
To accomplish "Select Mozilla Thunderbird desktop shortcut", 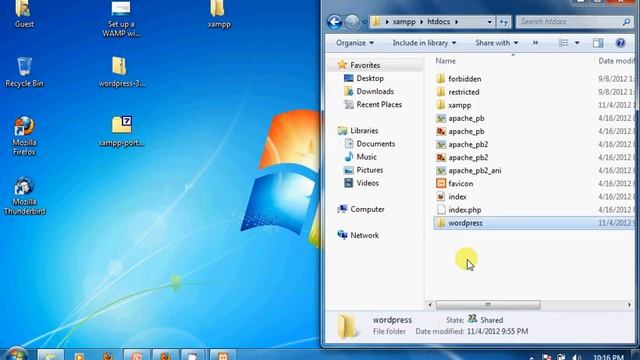I will 24,196.
